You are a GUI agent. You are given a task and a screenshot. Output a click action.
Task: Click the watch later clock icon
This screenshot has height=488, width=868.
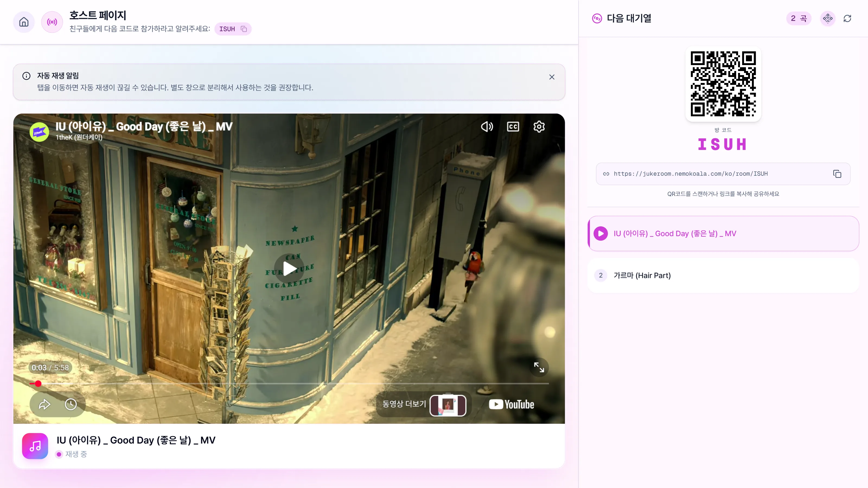click(x=71, y=404)
